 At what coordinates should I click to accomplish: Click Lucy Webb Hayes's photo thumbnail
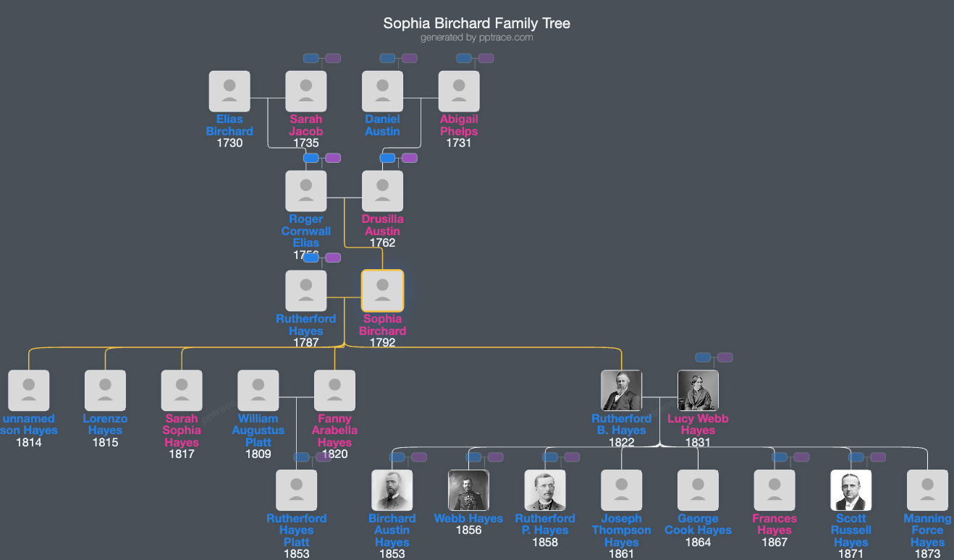point(698,389)
